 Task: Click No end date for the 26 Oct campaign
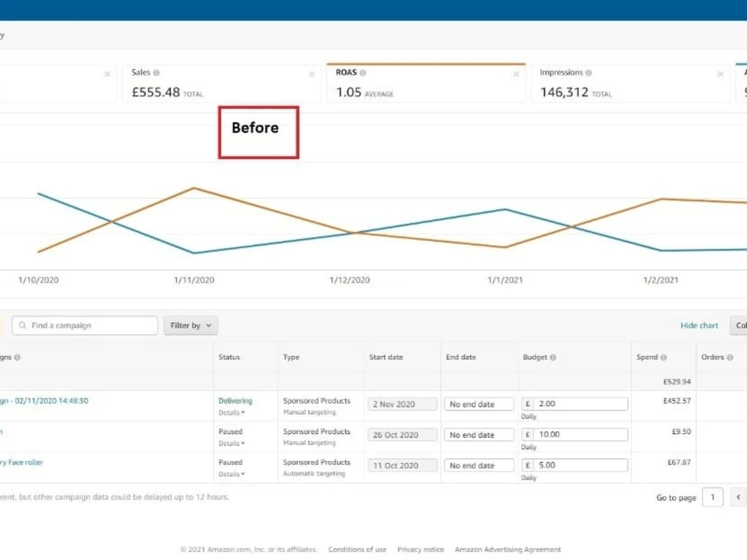pyautogui.click(x=480, y=435)
